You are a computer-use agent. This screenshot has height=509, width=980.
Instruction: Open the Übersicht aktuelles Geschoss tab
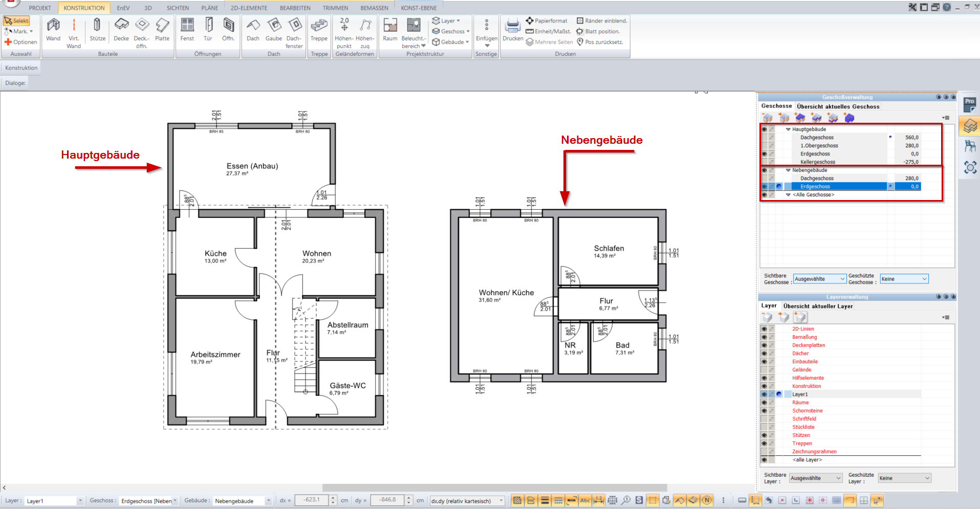838,106
